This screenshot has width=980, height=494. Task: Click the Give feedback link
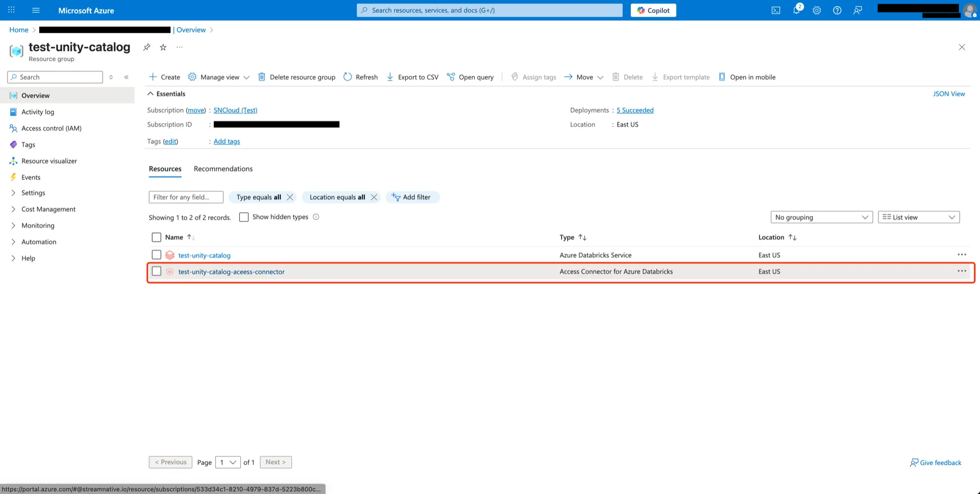point(936,463)
